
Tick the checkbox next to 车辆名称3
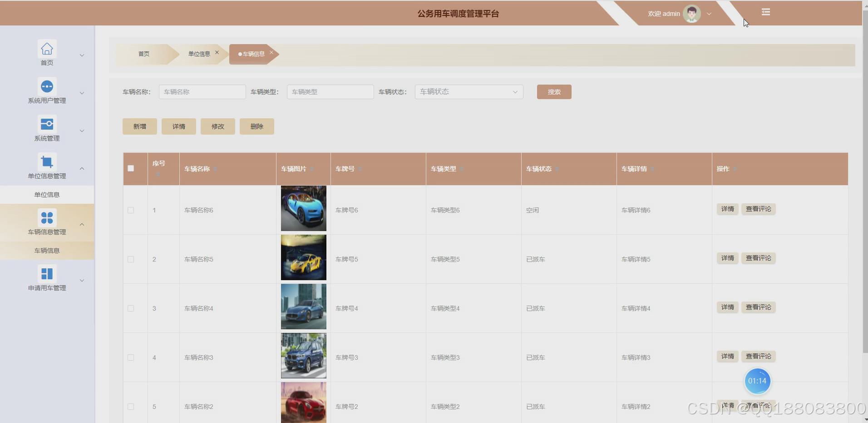click(x=130, y=357)
